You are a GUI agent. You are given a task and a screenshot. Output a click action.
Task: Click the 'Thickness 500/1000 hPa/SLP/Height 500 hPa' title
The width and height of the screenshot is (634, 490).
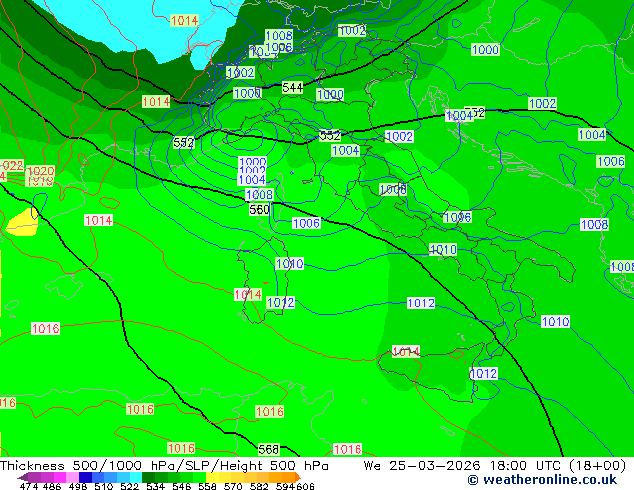tap(164, 466)
